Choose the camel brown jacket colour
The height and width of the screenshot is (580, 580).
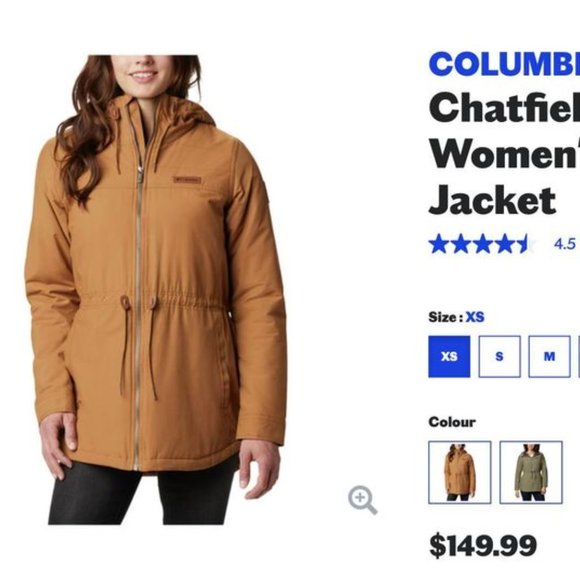460,472
